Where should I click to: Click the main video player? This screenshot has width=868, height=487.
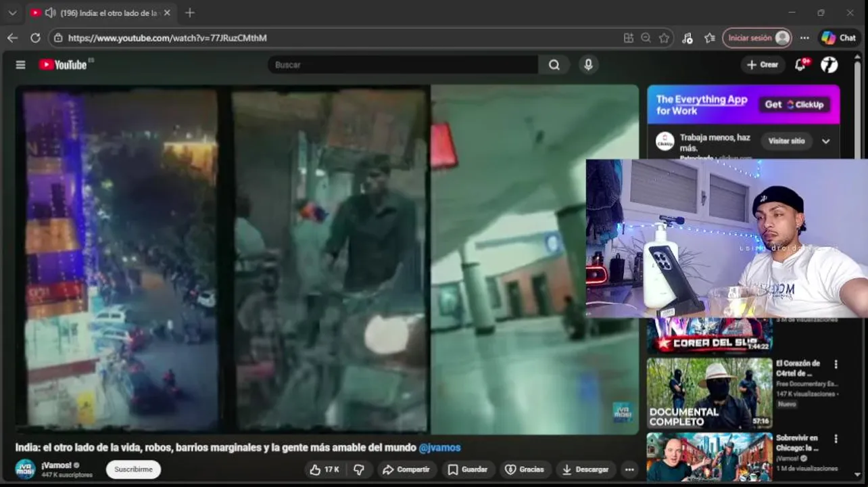[327, 258]
